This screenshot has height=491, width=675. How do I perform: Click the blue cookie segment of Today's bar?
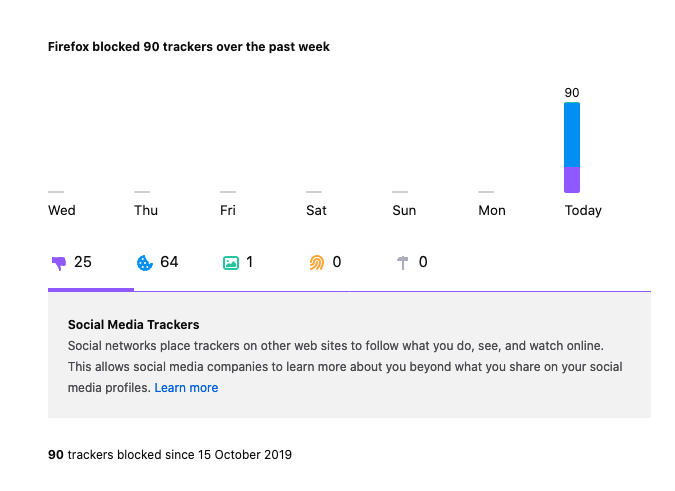(x=572, y=135)
